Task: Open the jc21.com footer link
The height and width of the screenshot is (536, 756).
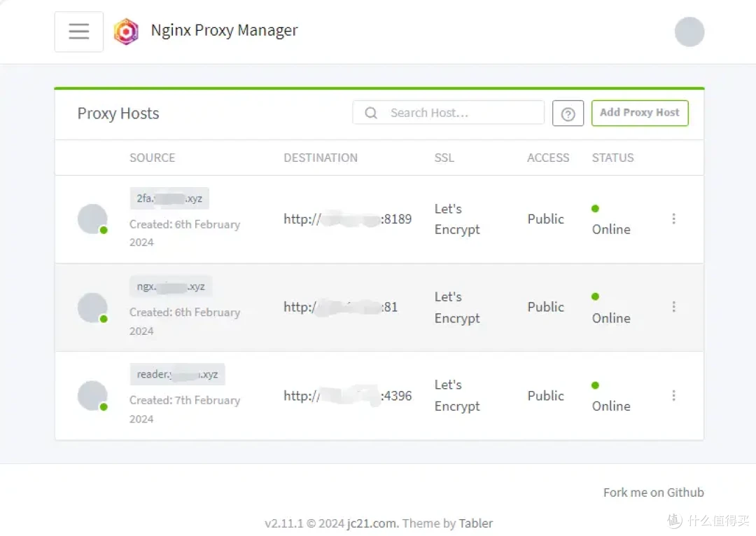Action: pos(371,523)
